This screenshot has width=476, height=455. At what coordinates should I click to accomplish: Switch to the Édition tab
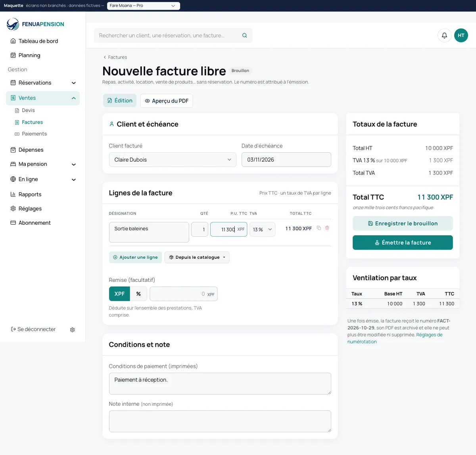click(x=120, y=101)
